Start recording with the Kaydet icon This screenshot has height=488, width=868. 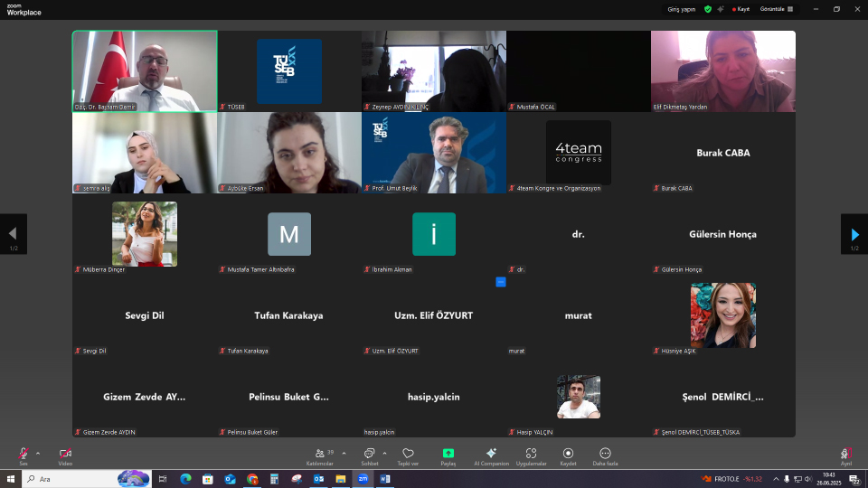click(x=568, y=454)
